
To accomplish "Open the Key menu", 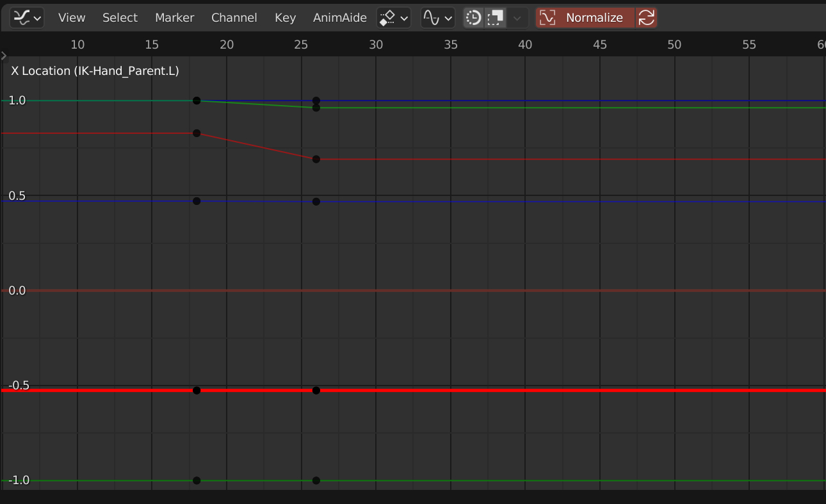I will pos(285,18).
